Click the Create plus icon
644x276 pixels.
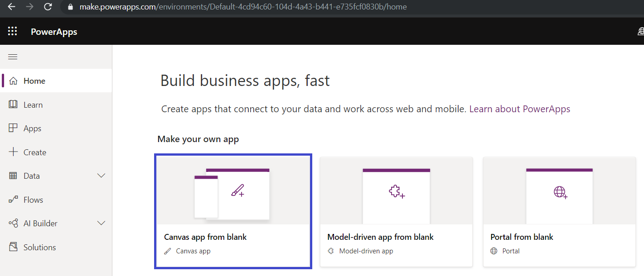(x=13, y=152)
